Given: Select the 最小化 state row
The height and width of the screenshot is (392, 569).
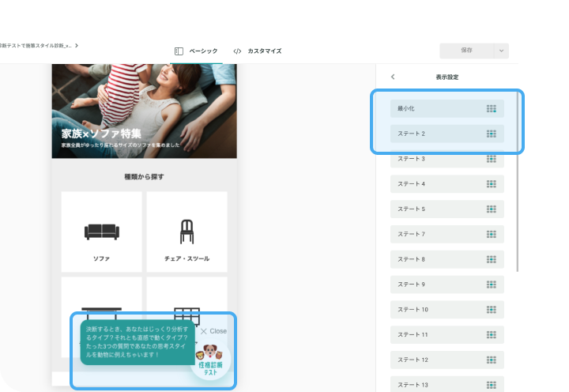Looking at the screenshot, I should [447, 108].
